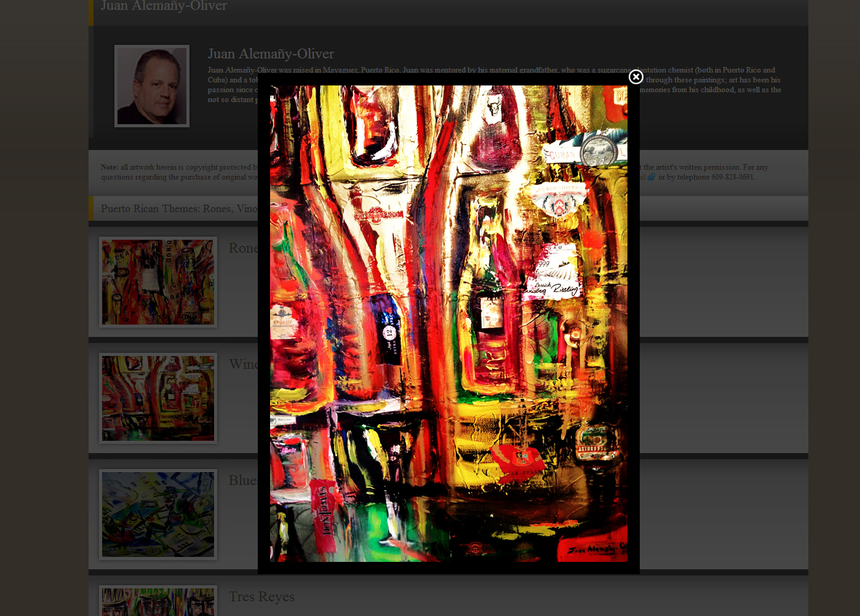Click the Wine title beside its thumbnail
Screen dimensions: 860x616
click(243, 365)
